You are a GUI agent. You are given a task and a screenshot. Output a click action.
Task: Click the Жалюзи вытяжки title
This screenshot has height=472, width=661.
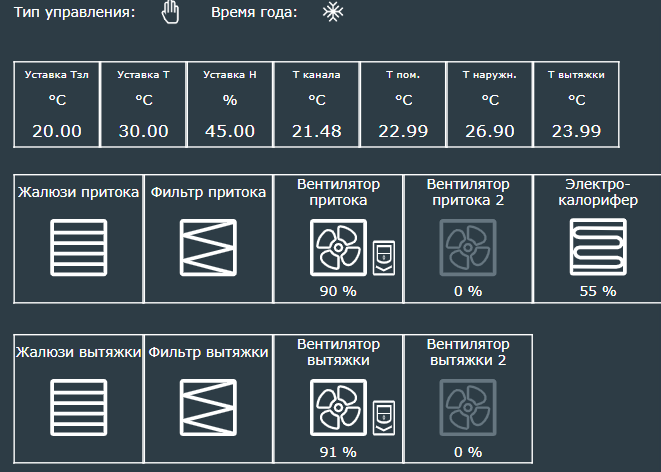(x=78, y=352)
